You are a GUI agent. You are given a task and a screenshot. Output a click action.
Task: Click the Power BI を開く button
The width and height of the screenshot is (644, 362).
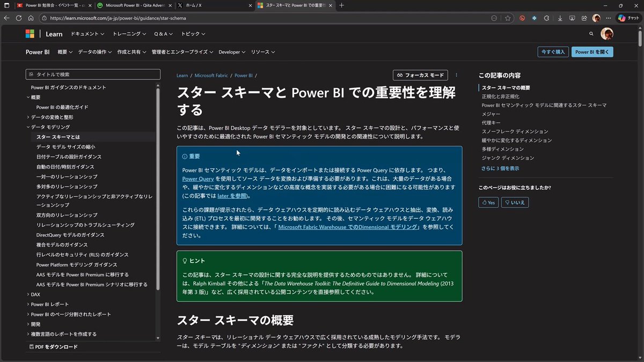click(x=592, y=51)
